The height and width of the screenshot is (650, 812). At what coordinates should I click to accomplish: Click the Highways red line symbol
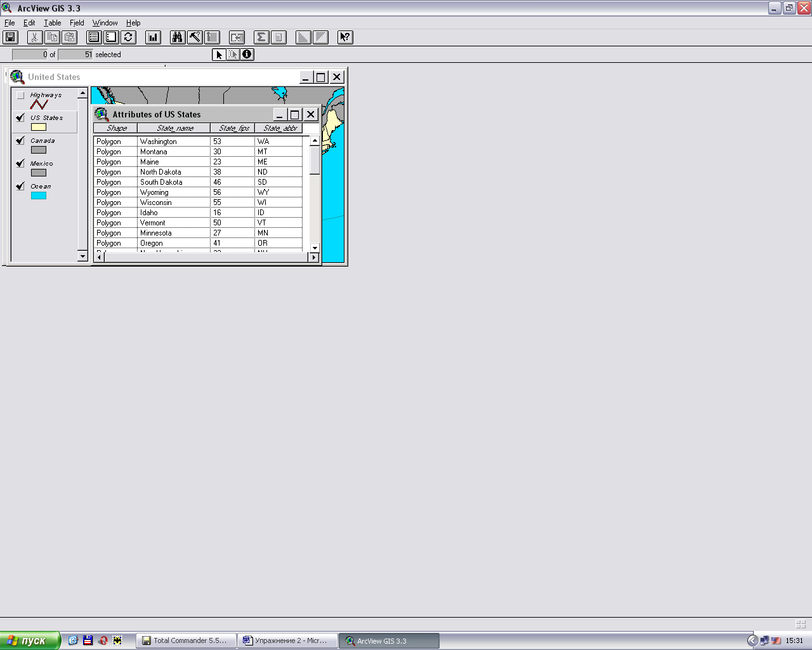(x=39, y=105)
